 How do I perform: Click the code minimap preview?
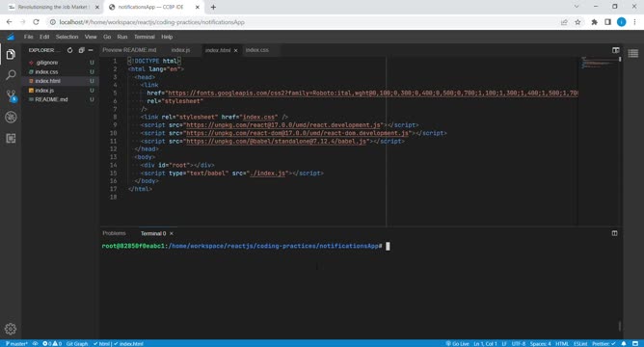[x=599, y=64]
